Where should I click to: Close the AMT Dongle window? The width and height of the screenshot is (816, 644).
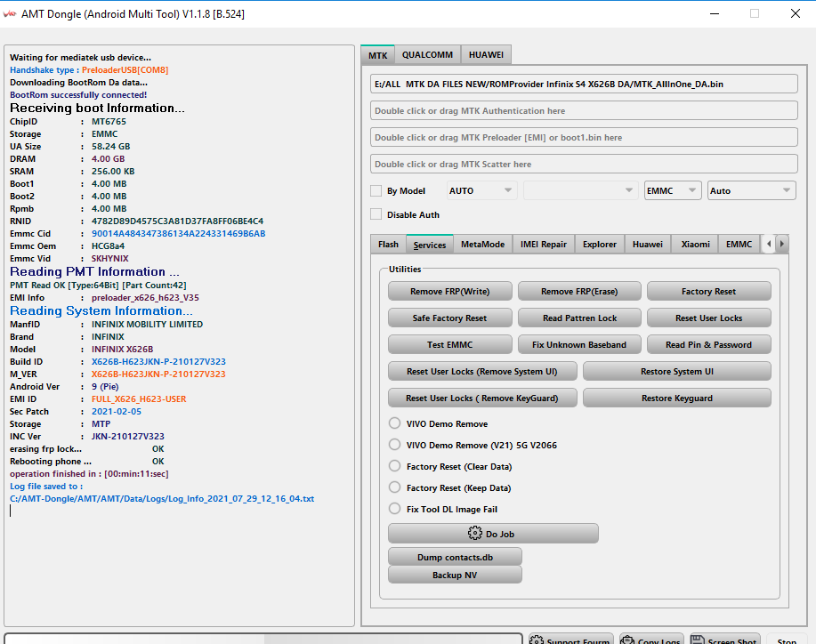pos(796,13)
